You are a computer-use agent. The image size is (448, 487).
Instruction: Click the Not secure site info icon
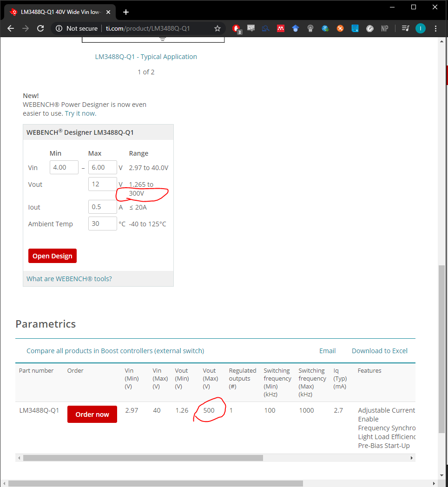point(59,28)
